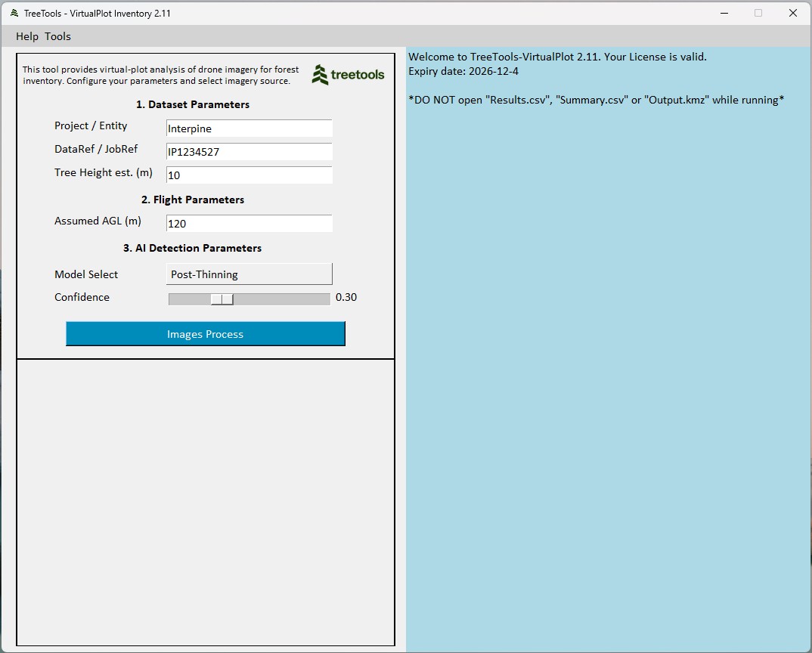Click the TreeTools icon in the title bar

tap(14, 13)
